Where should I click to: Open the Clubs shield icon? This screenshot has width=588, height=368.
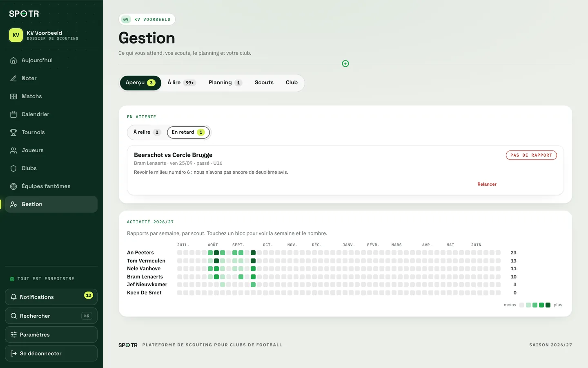point(13,168)
